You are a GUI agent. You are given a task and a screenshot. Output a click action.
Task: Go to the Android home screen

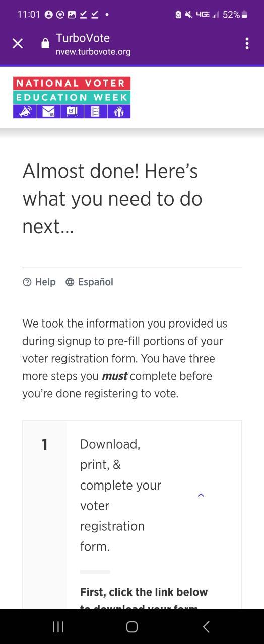[132, 626]
